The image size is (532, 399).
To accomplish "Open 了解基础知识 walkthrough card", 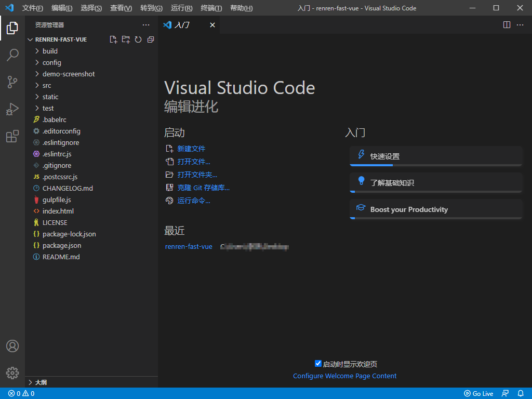I will click(x=436, y=182).
